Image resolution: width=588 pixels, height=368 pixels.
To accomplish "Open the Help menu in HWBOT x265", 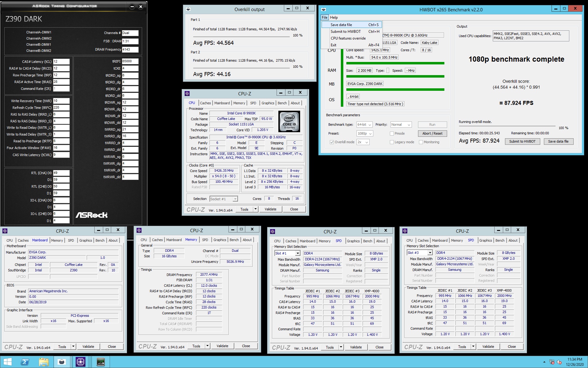I will tap(334, 17).
